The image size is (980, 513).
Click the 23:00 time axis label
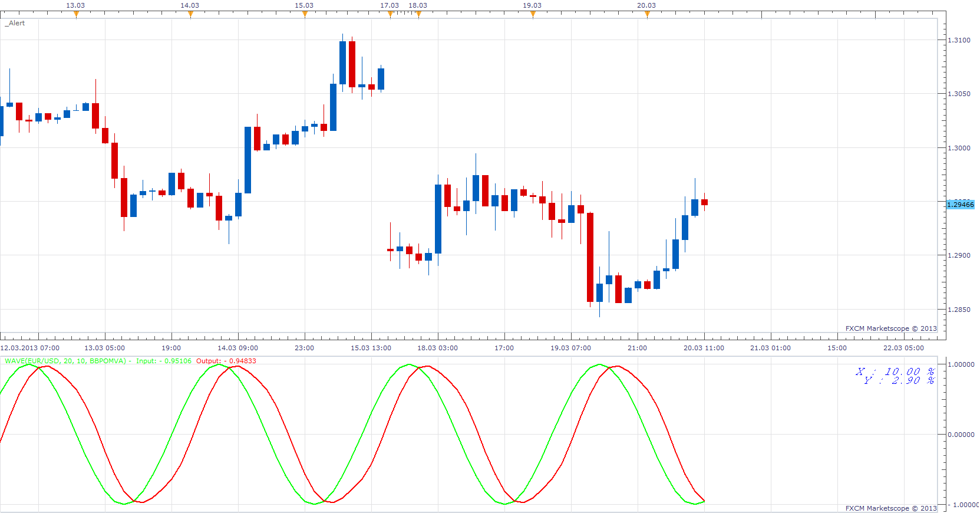(304, 348)
